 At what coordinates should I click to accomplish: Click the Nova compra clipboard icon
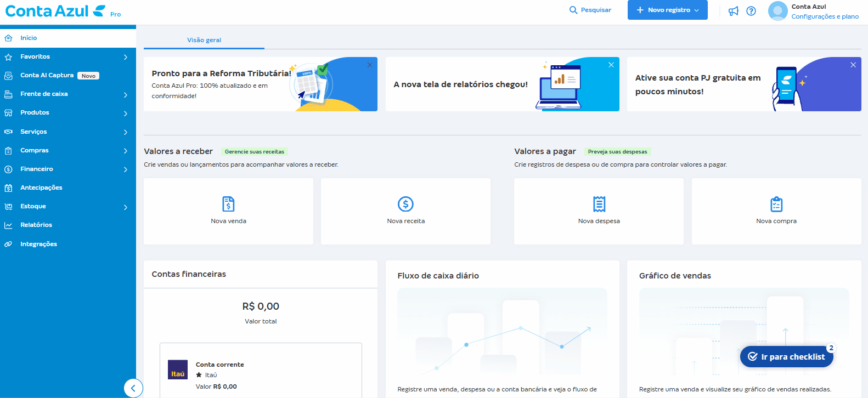point(776,204)
